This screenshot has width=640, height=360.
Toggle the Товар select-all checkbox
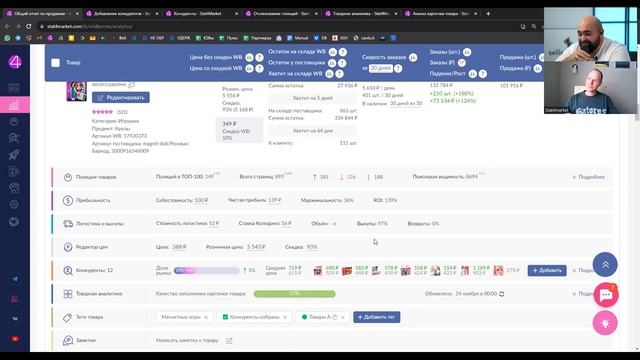pyautogui.click(x=56, y=63)
